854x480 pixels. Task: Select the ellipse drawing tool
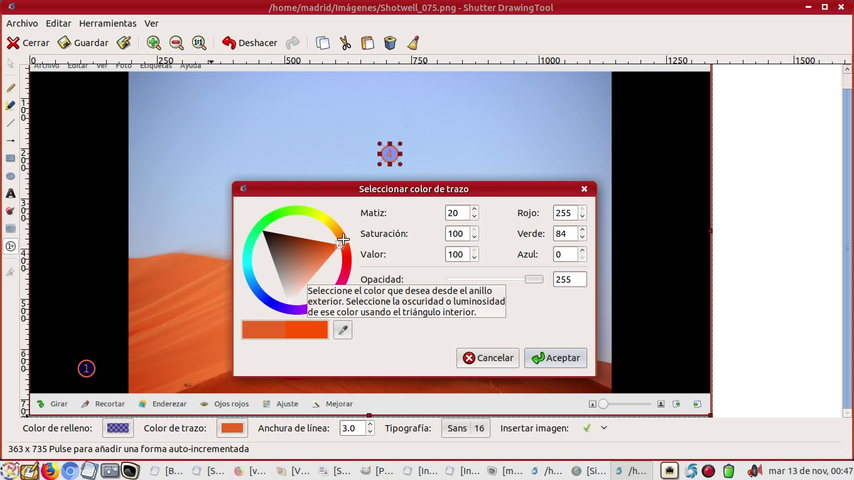(x=10, y=176)
